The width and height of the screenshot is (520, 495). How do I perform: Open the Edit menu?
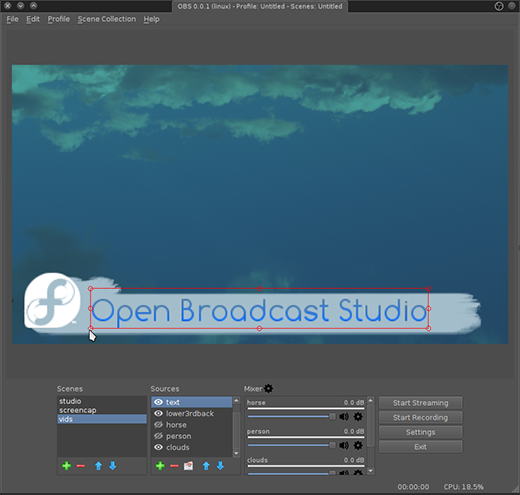click(x=33, y=19)
